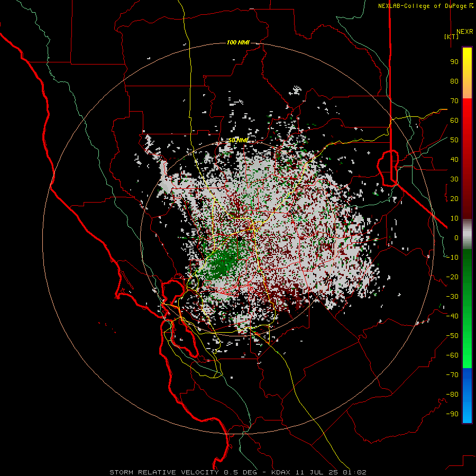Select the -10 scale value

click(x=452, y=258)
